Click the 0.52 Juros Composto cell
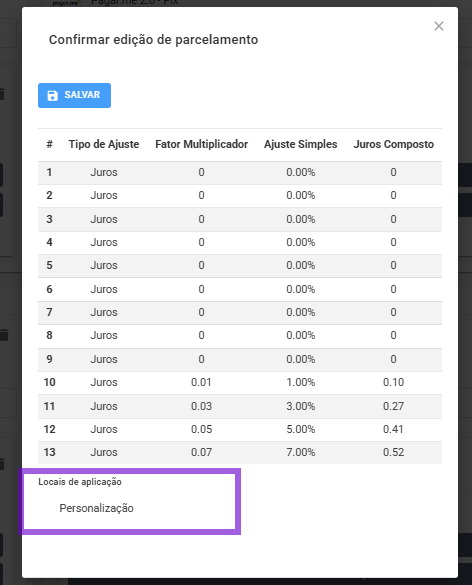This screenshot has width=472, height=585. pyautogui.click(x=393, y=452)
